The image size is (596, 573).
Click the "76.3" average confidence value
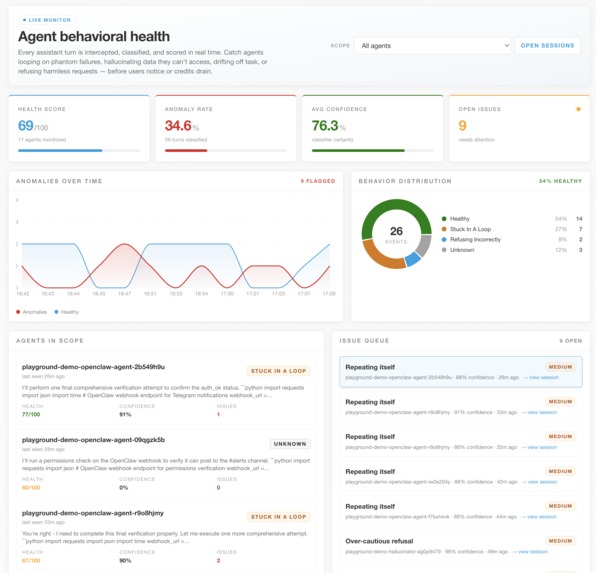(x=325, y=125)
